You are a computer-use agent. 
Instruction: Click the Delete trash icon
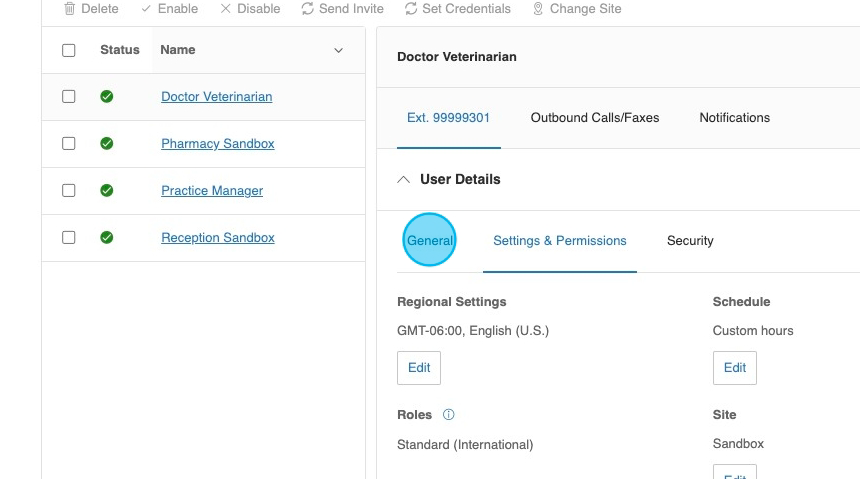coord(69,9)
